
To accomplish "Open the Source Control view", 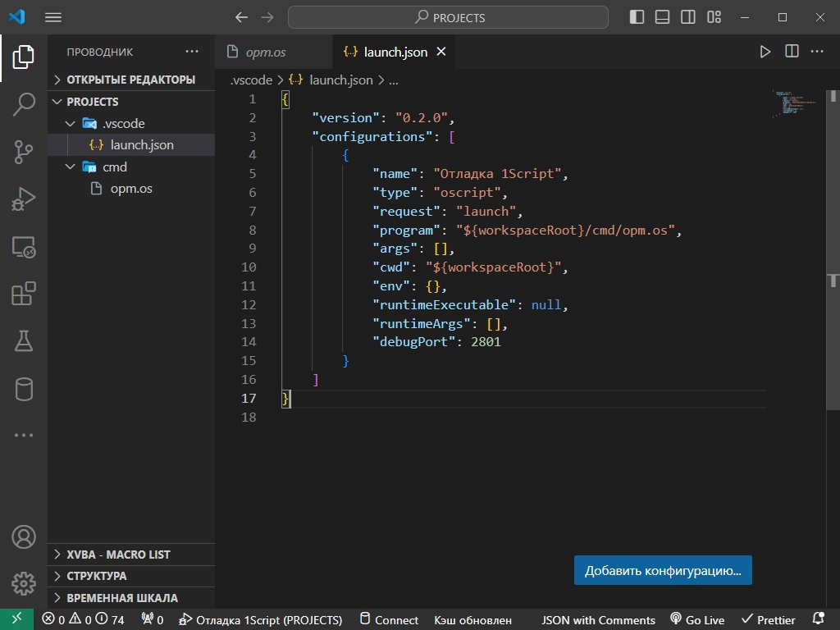I will pos(24,152).
